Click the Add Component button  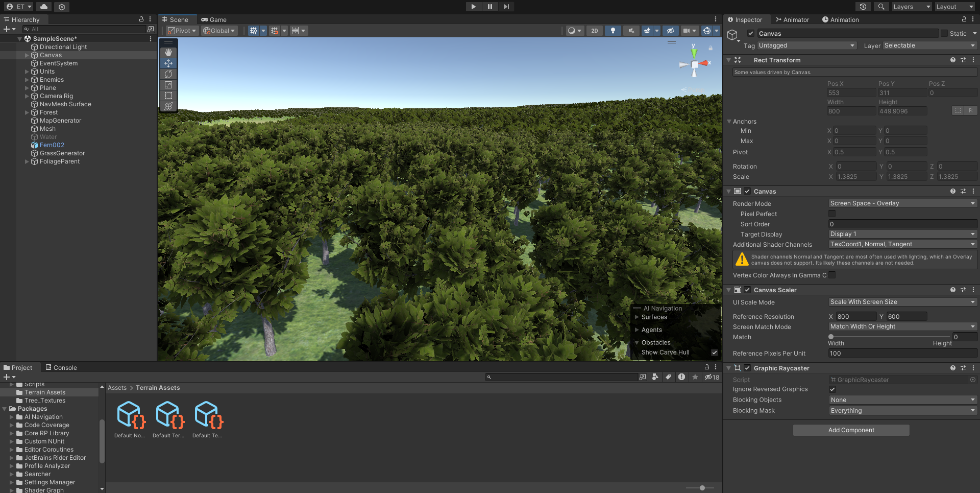tap(850, 430)
